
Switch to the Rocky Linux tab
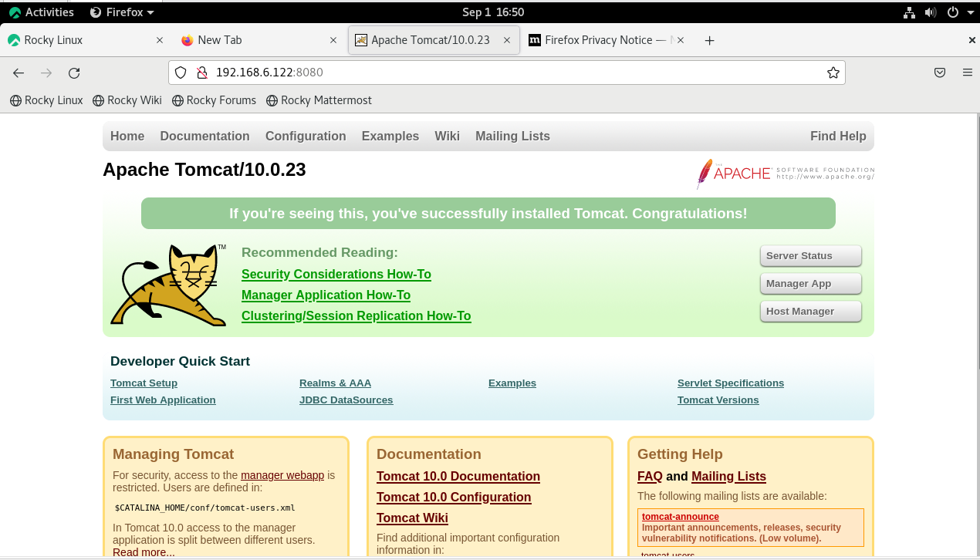pyautogui.click(x=86, y=40)
